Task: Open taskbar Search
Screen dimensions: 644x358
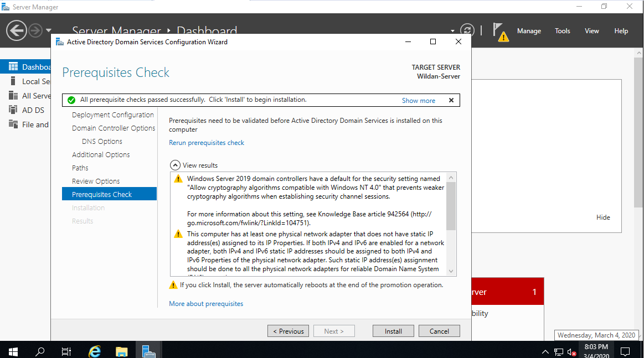Action: pyautogui.click(x=40, y=351)
